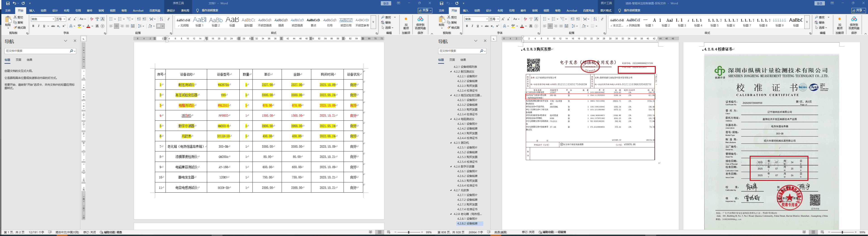
Task: Open the 表布局 tab in the 文档1 window
Action: click(185, 10)
